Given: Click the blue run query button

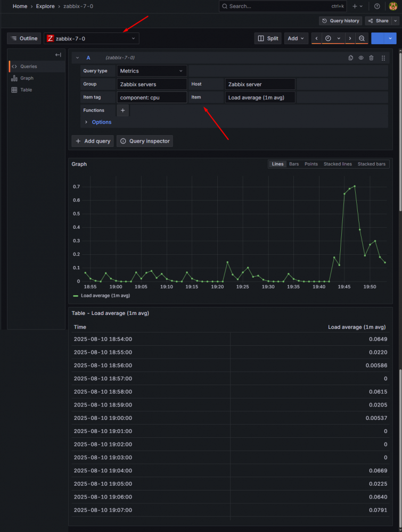Looking at the screenshot, I should tap(378, 38).
